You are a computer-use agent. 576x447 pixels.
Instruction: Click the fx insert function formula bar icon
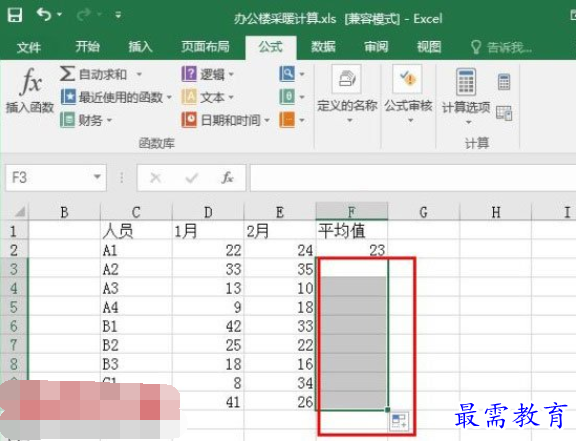pyautogui.click(x=227, y=178)
